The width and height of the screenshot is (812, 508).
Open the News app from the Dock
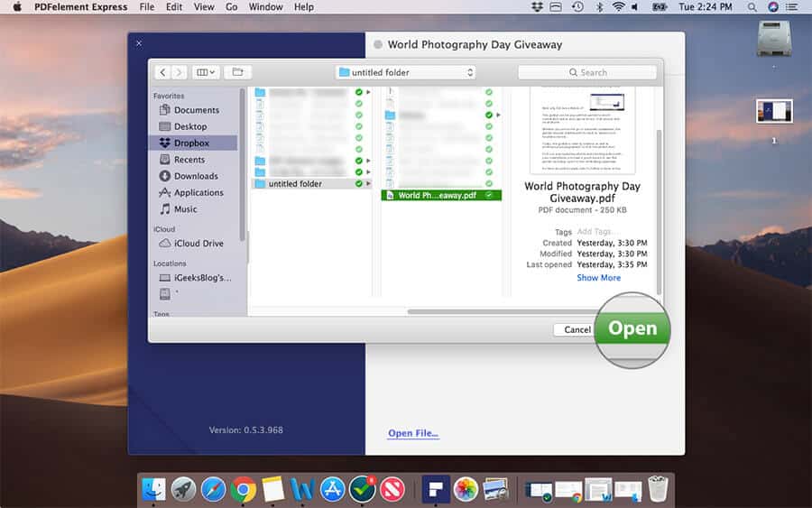pyautogui.click(x=392, y=489)
